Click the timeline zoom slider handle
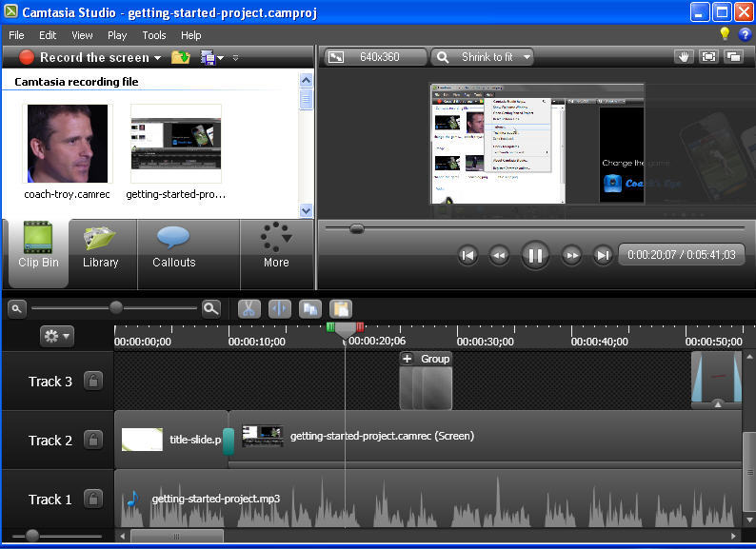Screen dimensions: 756x549 click(116, 307)
